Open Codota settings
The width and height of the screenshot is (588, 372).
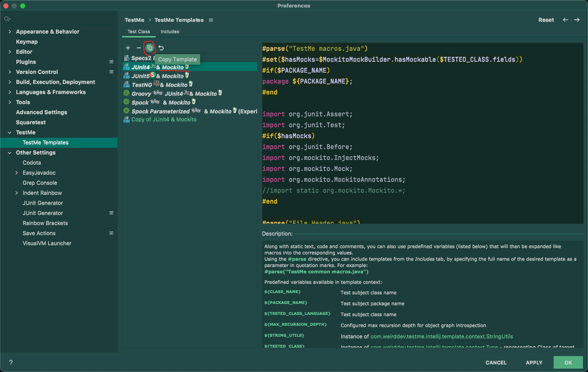pos(32,162)
